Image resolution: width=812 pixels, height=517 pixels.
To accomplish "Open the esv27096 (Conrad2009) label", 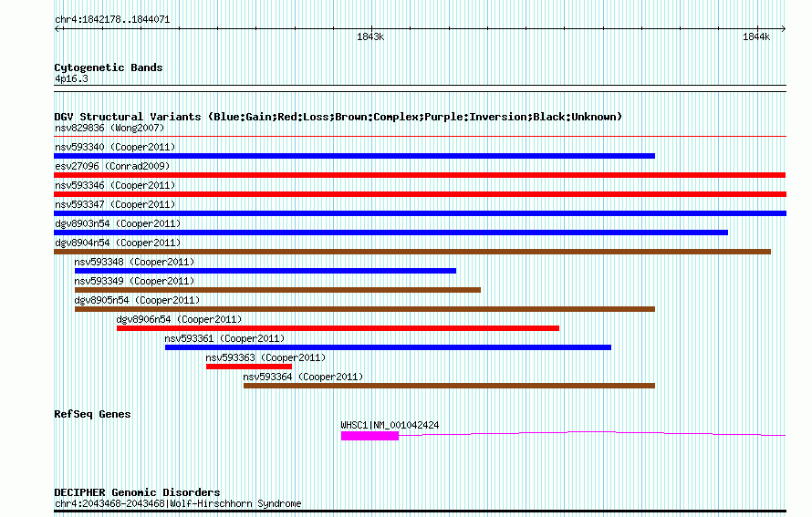I will (x=112, y=166).
